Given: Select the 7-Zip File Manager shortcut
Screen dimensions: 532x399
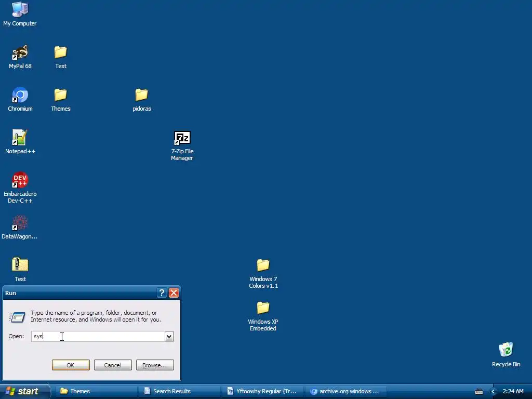Looking at the screenshot, I should (182, 138).
